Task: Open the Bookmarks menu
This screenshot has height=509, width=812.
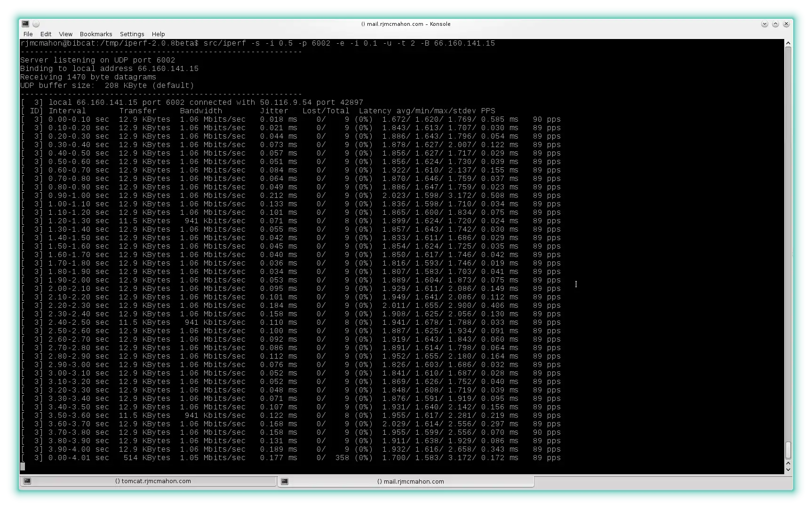Action: tap(96, 34)
